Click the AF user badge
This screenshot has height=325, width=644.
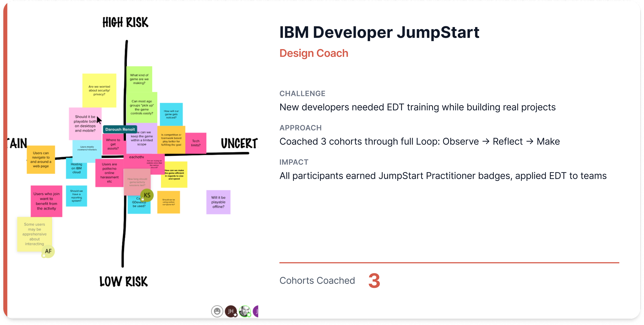click(x=48, y=251)
